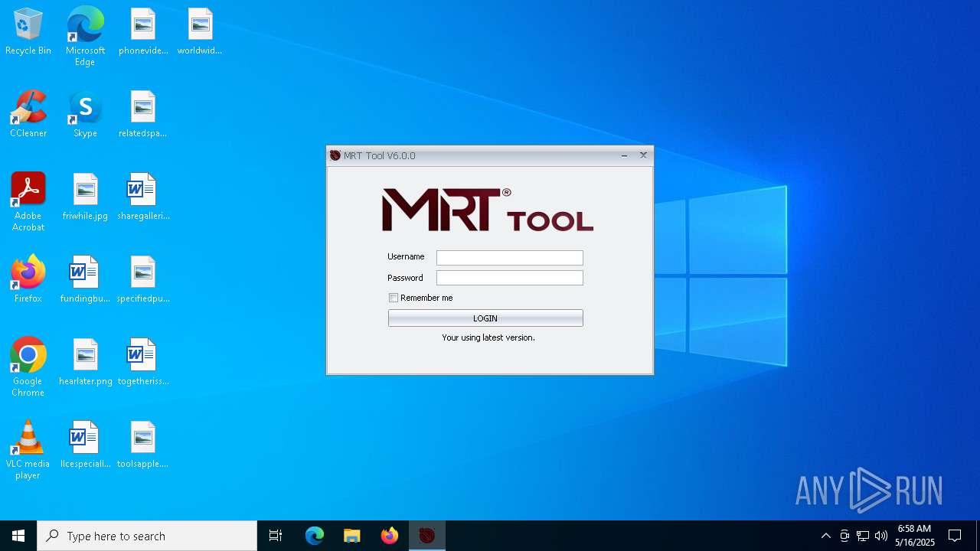The width and height of the screenshot is (980, 551).
Task: Open Edge from the taskbar
Action: [x=315, y=536]
